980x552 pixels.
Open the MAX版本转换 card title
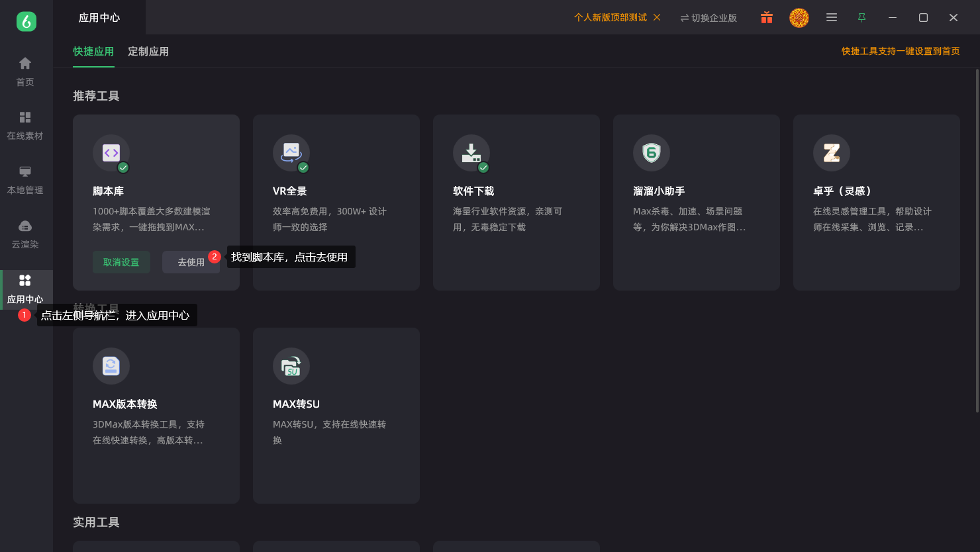[125, 404]
